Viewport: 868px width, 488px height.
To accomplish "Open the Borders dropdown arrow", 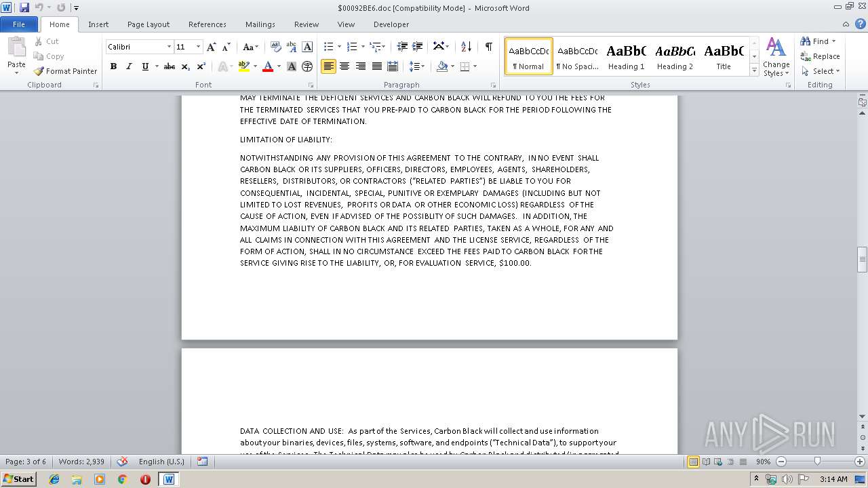I will [475, 66].
